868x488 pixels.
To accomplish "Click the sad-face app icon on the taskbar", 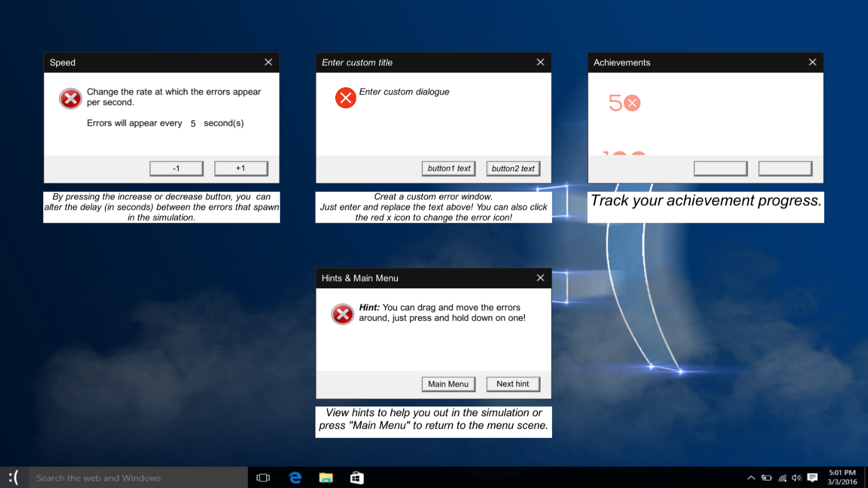I will coord(14,477).
